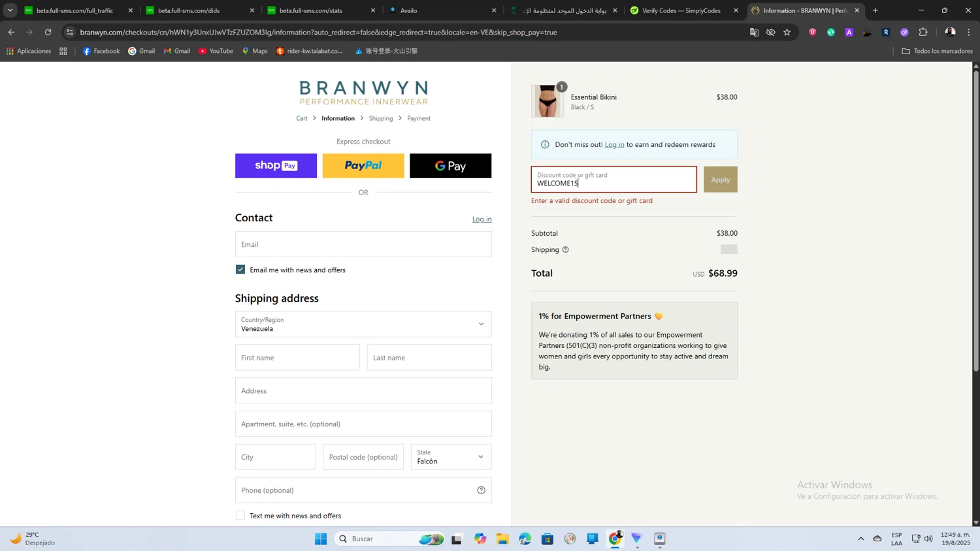Open a new browser tab
Viewport: 980px width, 551px height.
875,10
